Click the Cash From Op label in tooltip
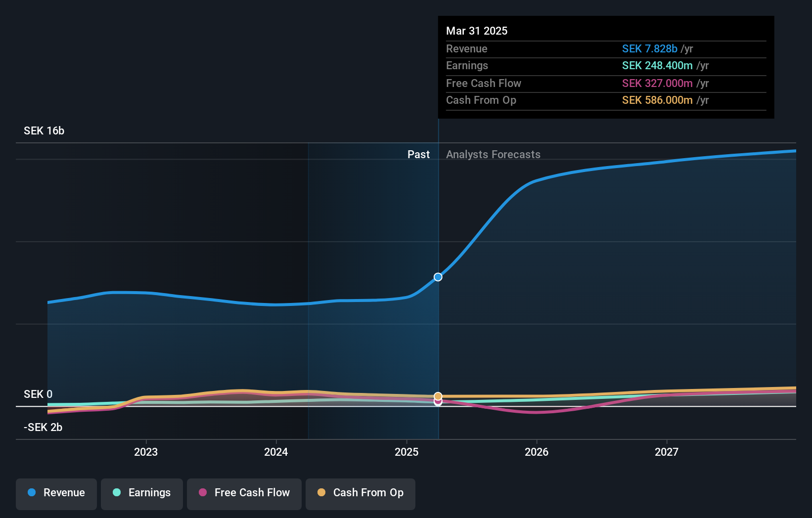Screen dimensions: 812x518 coord(481,100)
